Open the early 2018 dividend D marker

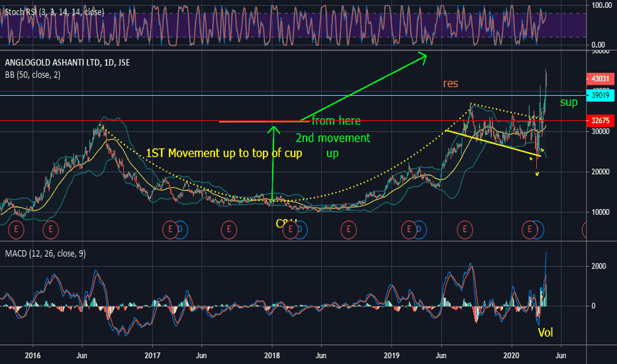(x=301, y=230)
